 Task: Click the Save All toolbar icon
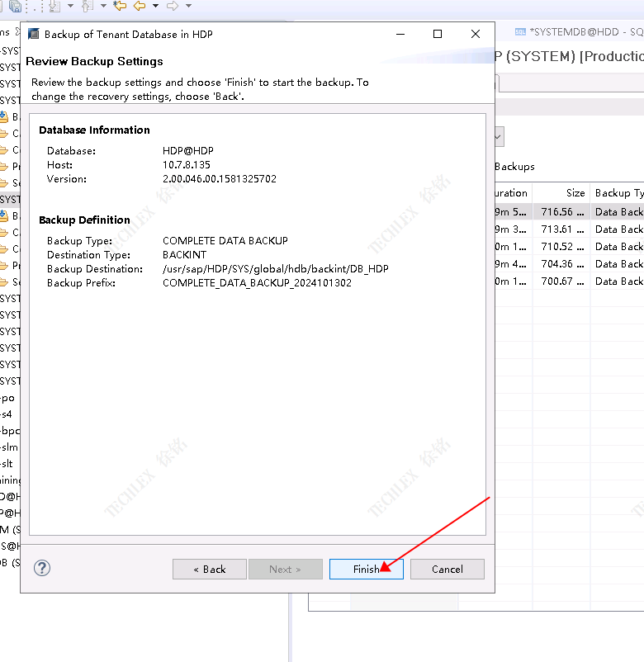[15, 6]
